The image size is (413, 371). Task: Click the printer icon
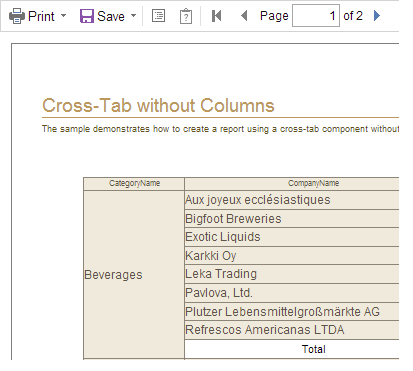click(17, 16)
